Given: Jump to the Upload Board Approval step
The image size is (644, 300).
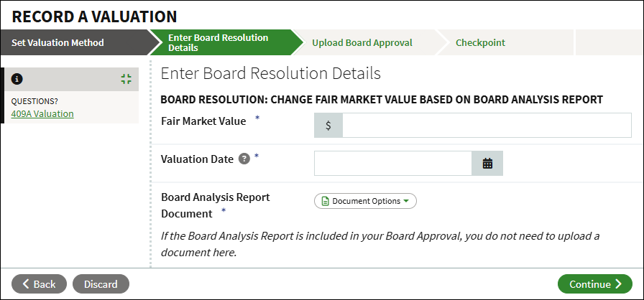Looking at the screenshot, I should (x=362, y=42).
